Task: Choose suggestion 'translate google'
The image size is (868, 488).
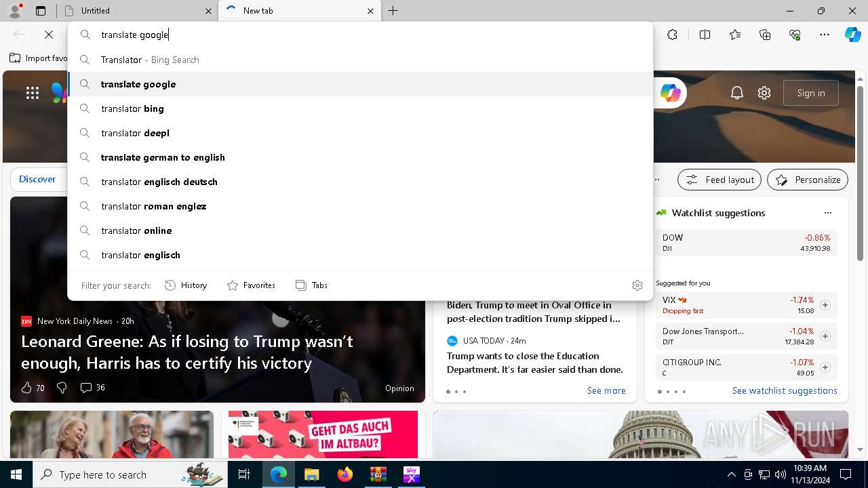Action: [x=360, y=84]
